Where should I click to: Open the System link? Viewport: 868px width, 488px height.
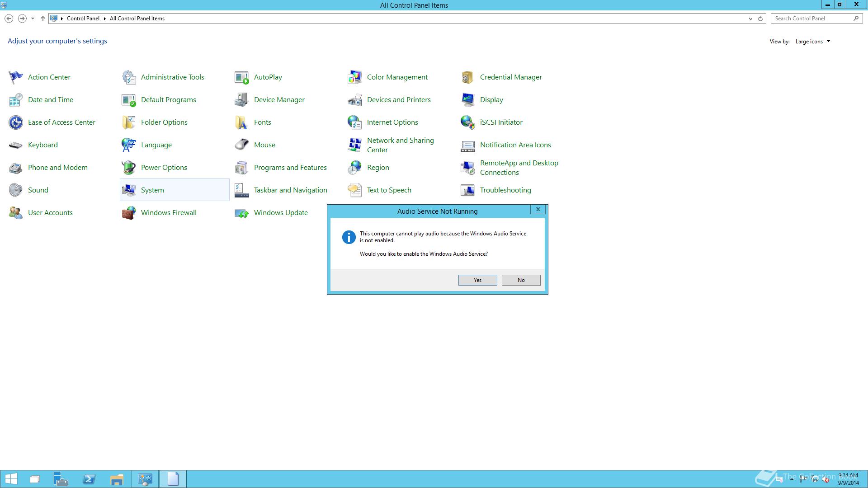[x=152, y=190]
